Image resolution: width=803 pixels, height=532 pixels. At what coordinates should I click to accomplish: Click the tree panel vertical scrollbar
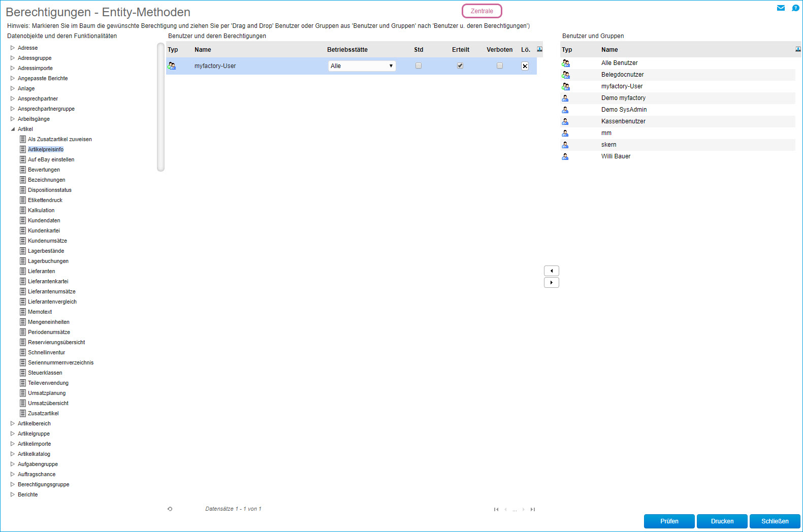(160, 108)
